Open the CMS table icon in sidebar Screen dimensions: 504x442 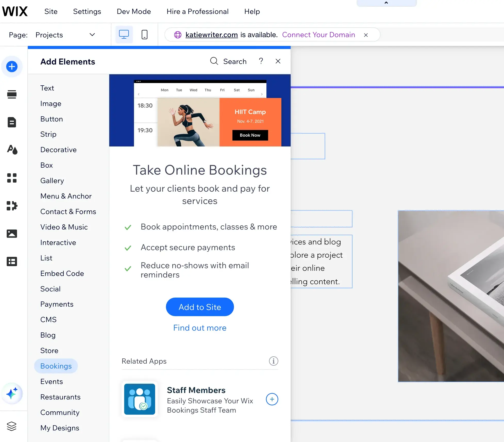(12, 261)
